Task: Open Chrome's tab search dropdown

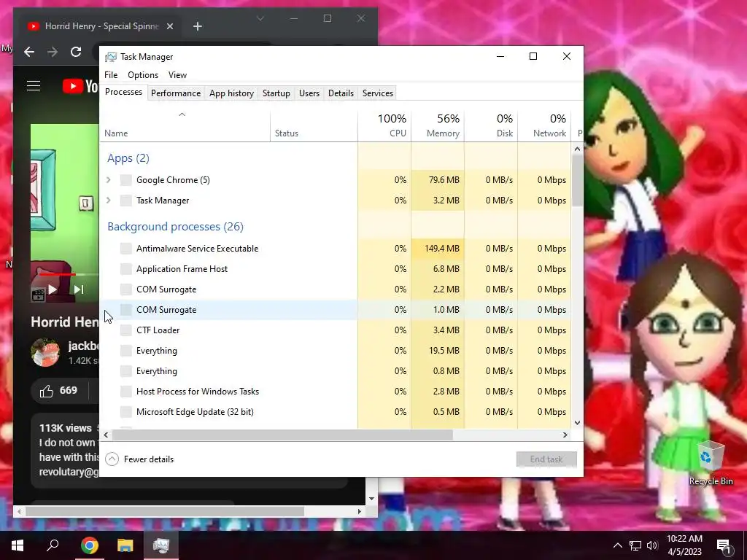Action: click(x=260, y=18)
